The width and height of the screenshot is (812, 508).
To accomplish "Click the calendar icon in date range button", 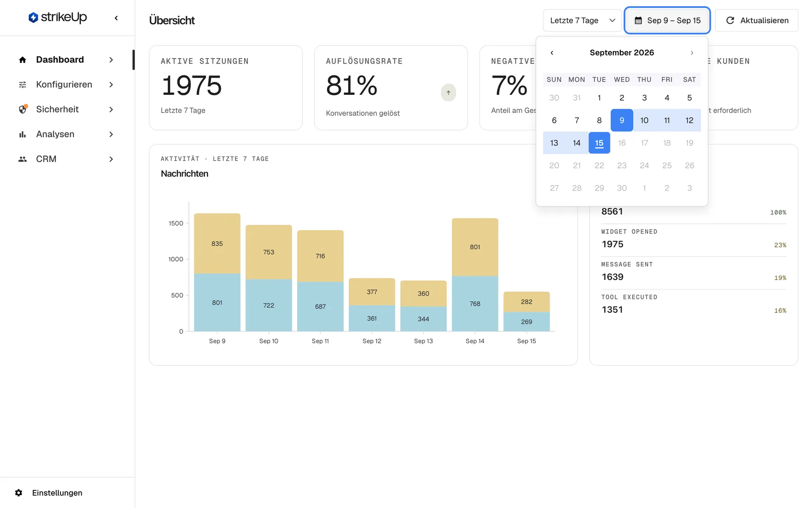I will 638,20.
